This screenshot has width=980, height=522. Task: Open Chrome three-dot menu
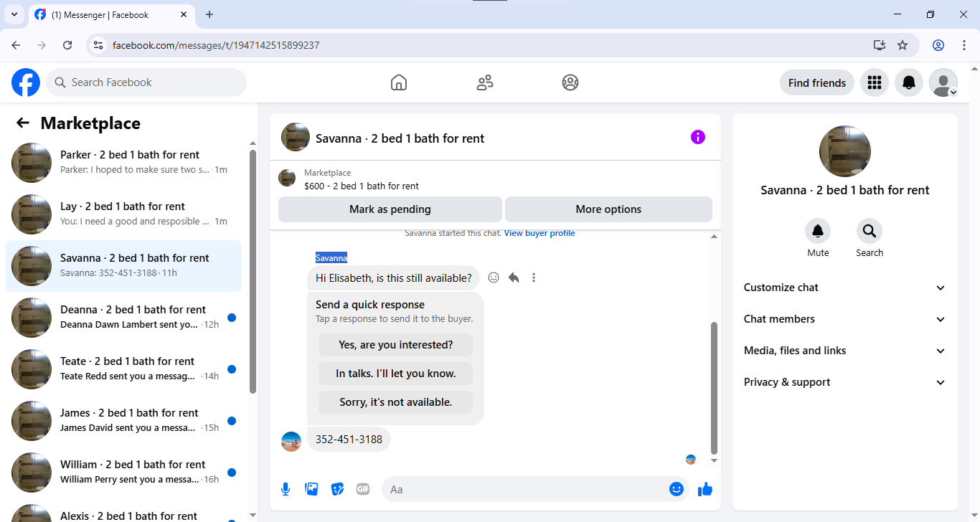pyautogui.click(x=964, y=45)
